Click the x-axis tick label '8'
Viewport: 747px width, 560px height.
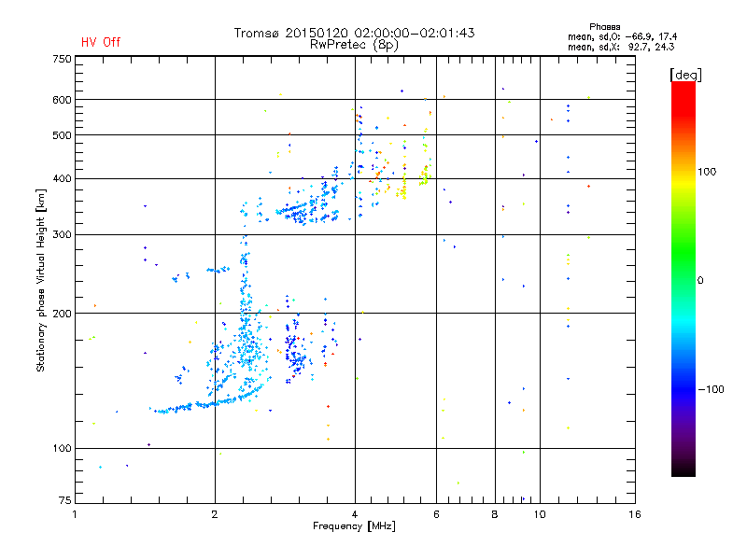[x=495, y=514]
